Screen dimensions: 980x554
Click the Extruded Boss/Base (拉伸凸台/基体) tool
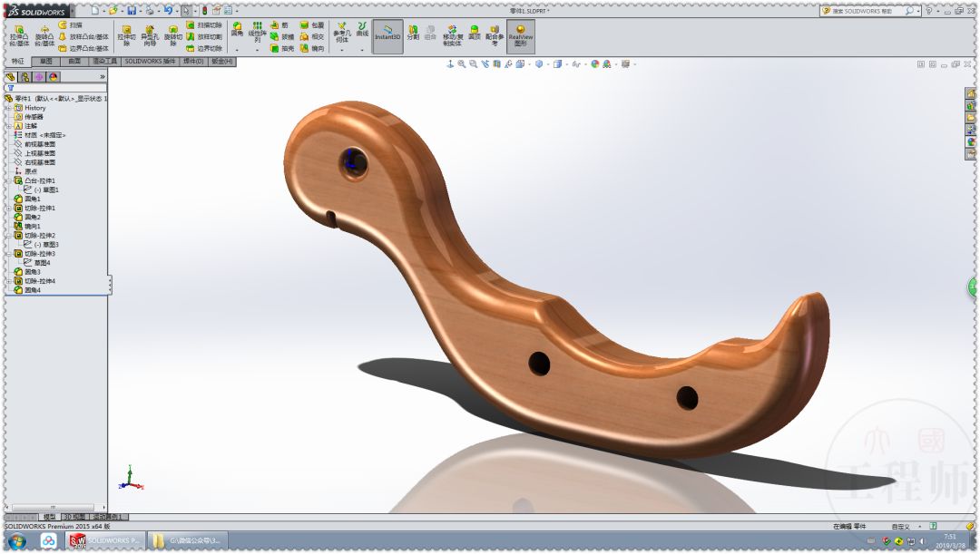click(x=19, y=35)
